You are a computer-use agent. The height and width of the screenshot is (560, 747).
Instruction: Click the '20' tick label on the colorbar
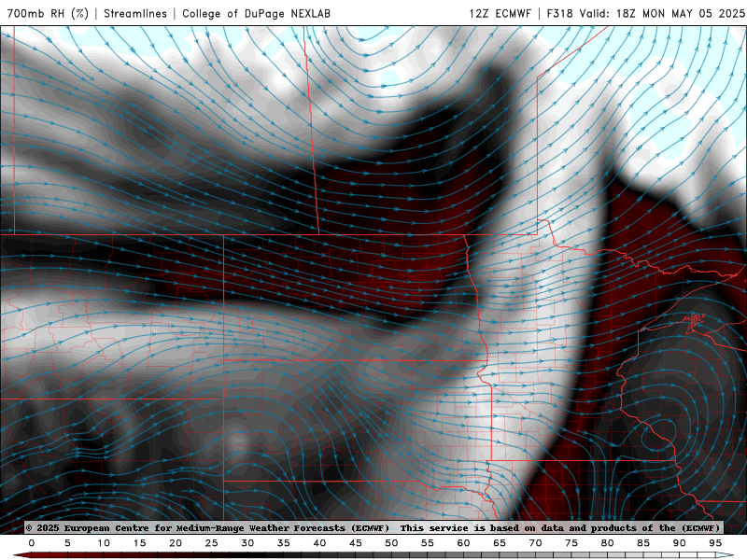176,543
